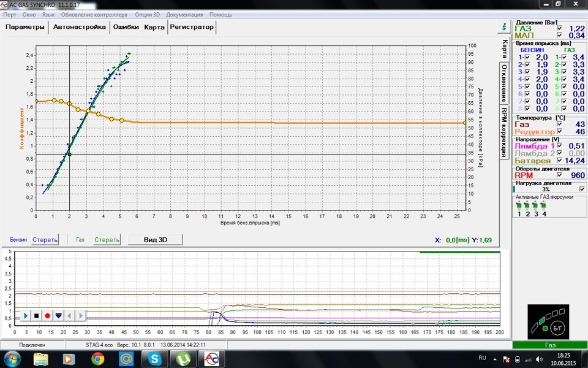588x368 pixels.
Task: Click the small icon above the vertical Карта tab
Action: click(504, 27)
